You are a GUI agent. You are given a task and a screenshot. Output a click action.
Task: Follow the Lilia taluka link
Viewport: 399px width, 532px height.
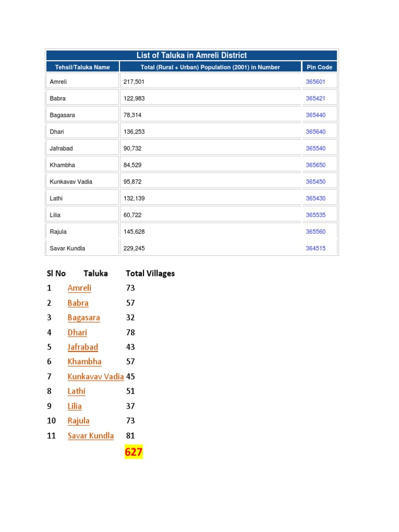(x=75, y=406)
